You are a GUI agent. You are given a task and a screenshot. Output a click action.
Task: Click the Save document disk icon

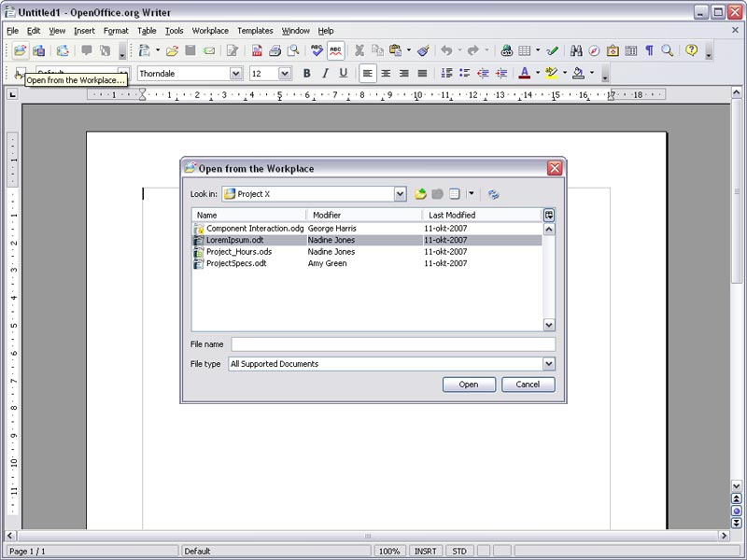click(190, 50)
